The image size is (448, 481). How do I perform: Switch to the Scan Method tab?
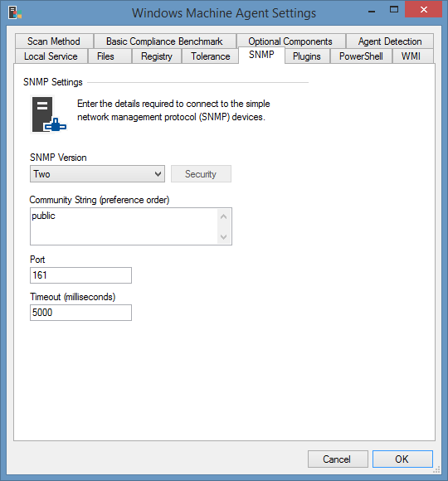54,41
